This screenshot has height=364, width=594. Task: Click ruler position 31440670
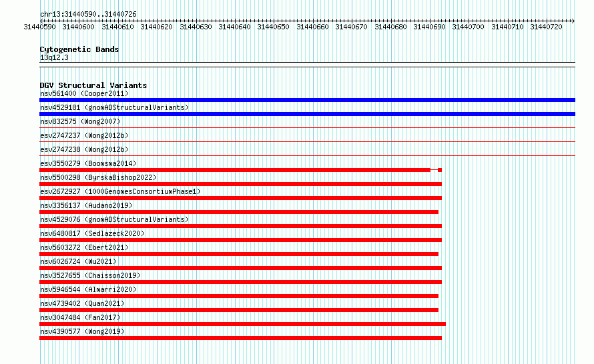coord(352,27)
